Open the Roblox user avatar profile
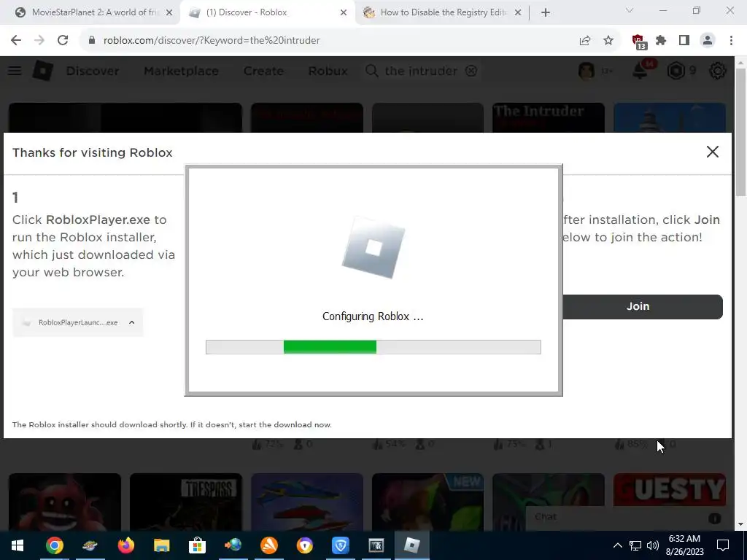 (587, 71)
